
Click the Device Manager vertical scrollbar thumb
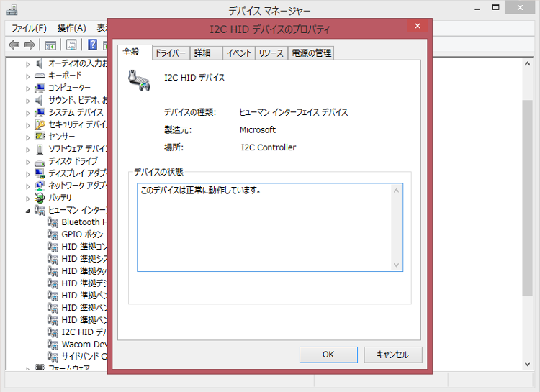click(527, 198)
